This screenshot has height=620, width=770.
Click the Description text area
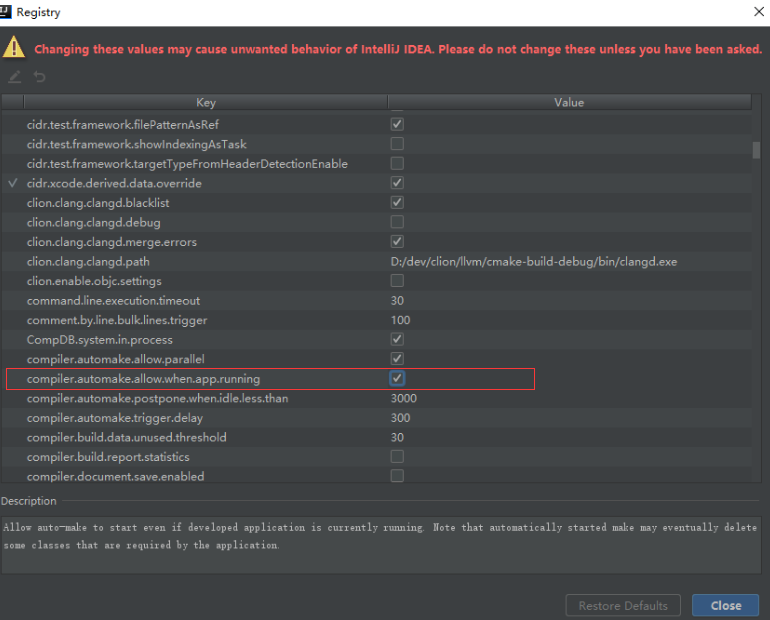click(x=381, y=544)
